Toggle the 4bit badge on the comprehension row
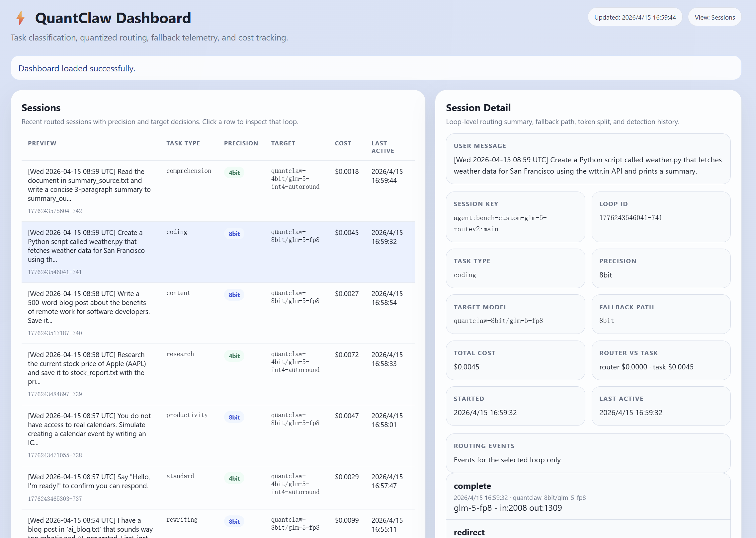The image size is (756, 538). pos(234,173)
